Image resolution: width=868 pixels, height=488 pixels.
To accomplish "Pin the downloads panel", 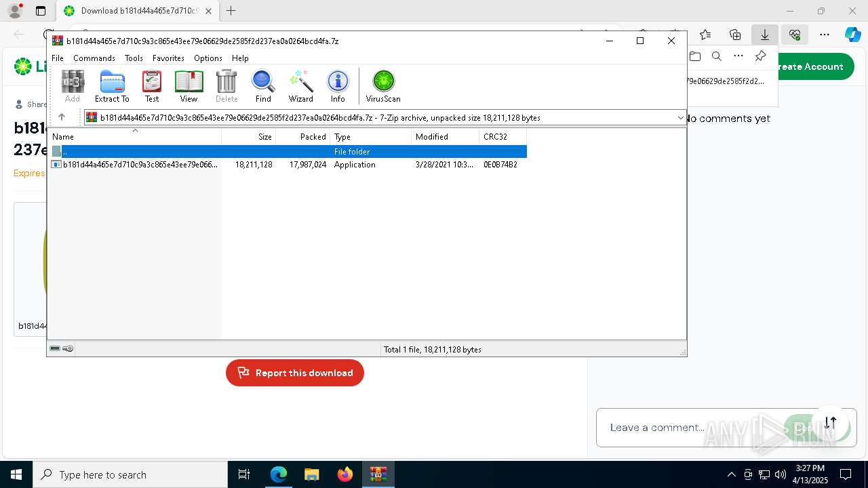I will [x=760, y=56].
